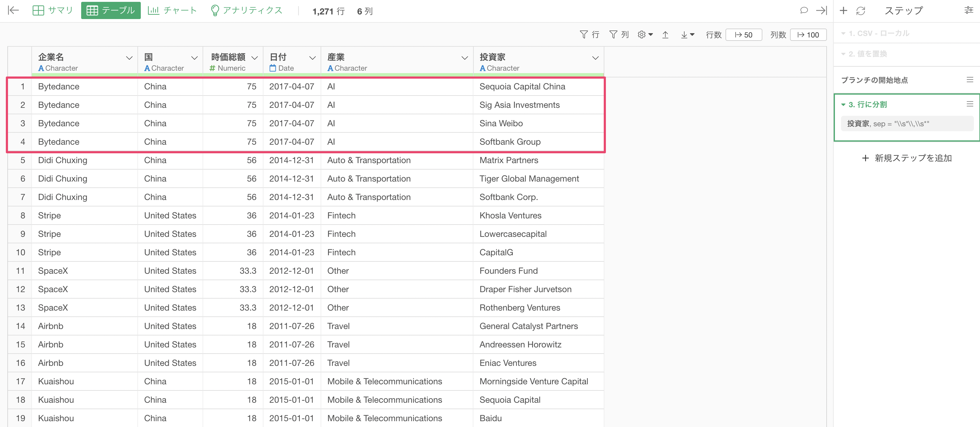The image size is (980, 427).
Task: Open 企業名 column header menu
Action: coord(129,58)
